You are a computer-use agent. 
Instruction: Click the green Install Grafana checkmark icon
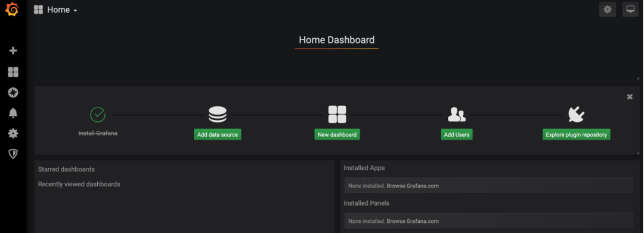(x=98, y=115)
